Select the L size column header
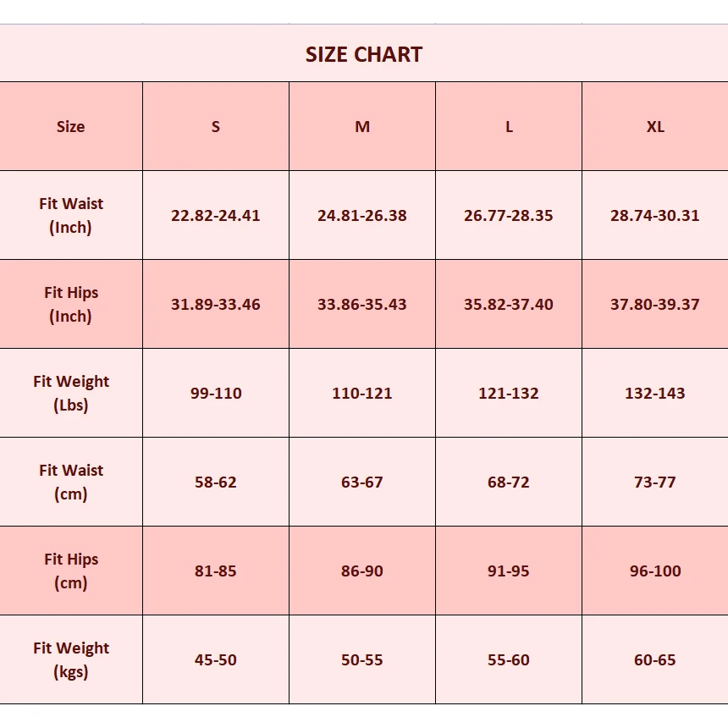Viewport: 728px width, 728px height. [509, 126]
